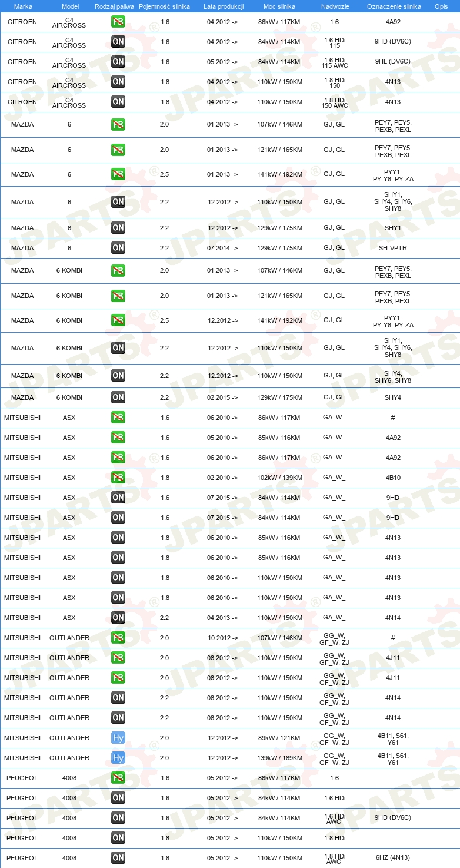
Task: Click the Opis column header
Action: [441, 6]
